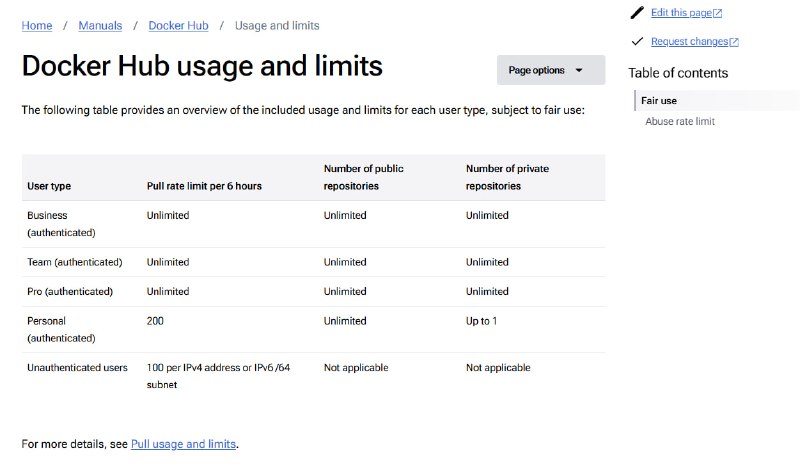Click the Table of contents heading
Viewport: 800px width, 467px height.
coord(678,73)
